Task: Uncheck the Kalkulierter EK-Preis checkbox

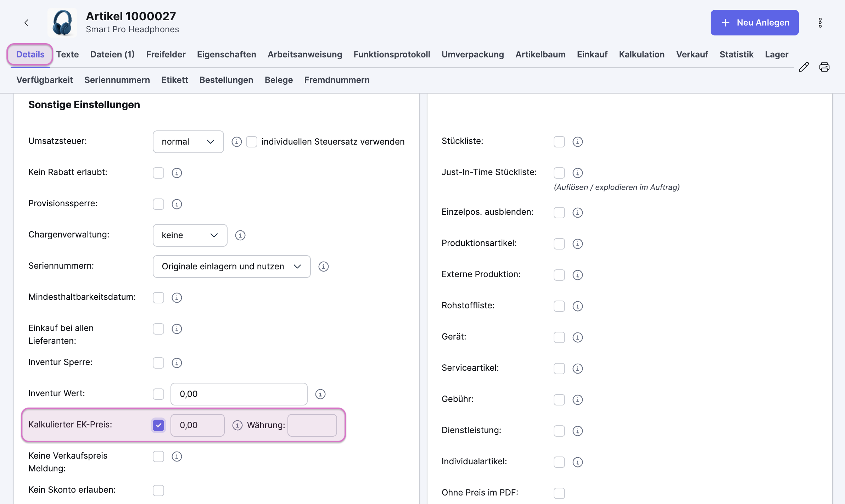Action: [158, 425]
